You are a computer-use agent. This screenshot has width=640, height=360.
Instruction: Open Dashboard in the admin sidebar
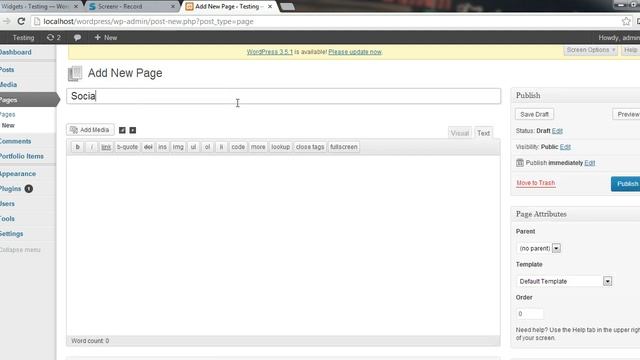click(16, 52)
